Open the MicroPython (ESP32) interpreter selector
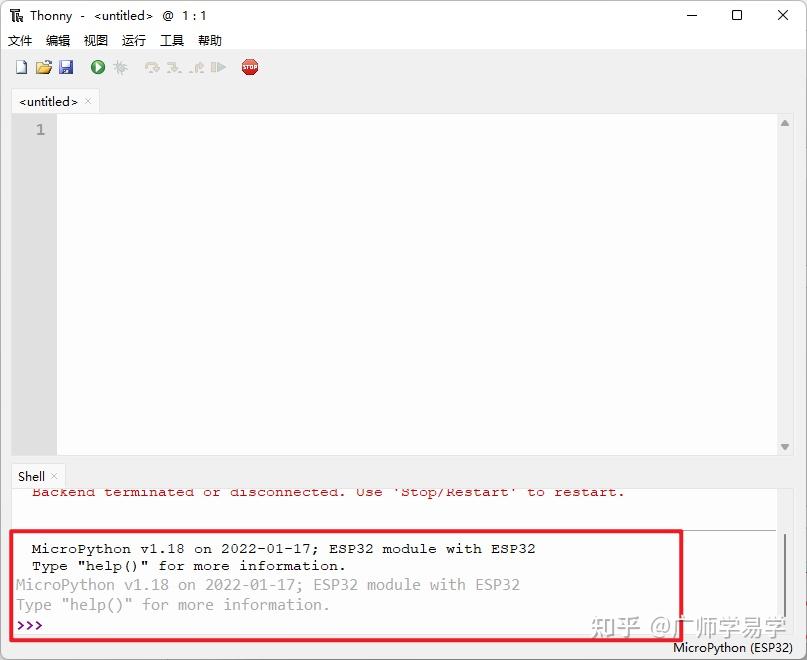 pos(733,647)
